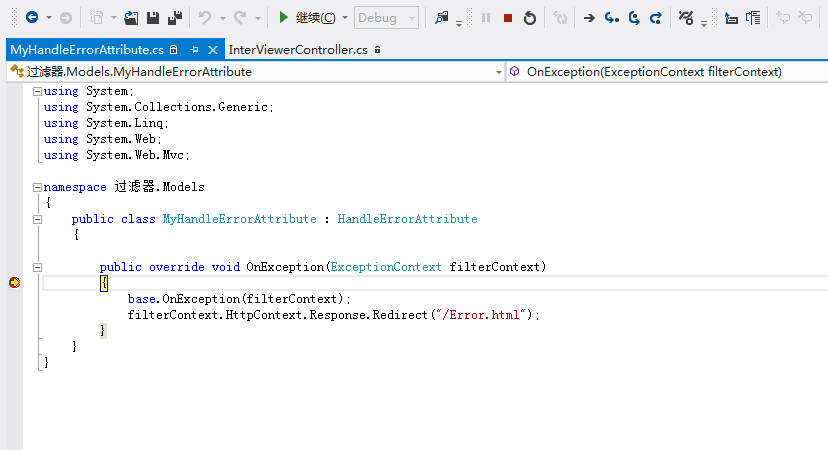Click the speech-bubble icon with plus sign
The height and width of the screenshot is (450, 828).
point(783,17)
